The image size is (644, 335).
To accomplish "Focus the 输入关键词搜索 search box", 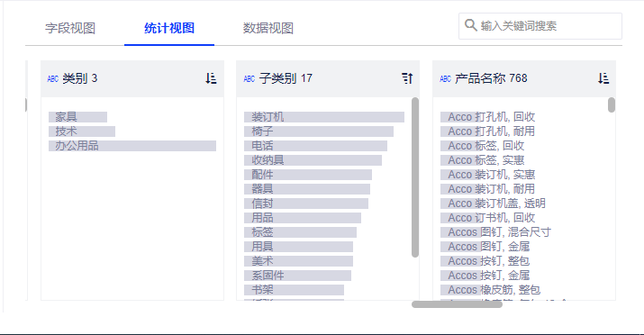I will point(540,26).
